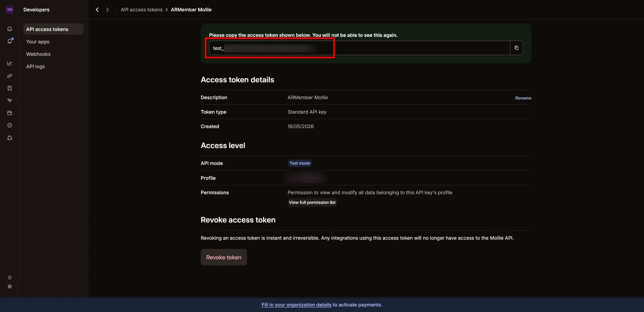This screenshot has width=644, height=312.
Task: Open the sprout icon in sidebar
Action: 10,101
